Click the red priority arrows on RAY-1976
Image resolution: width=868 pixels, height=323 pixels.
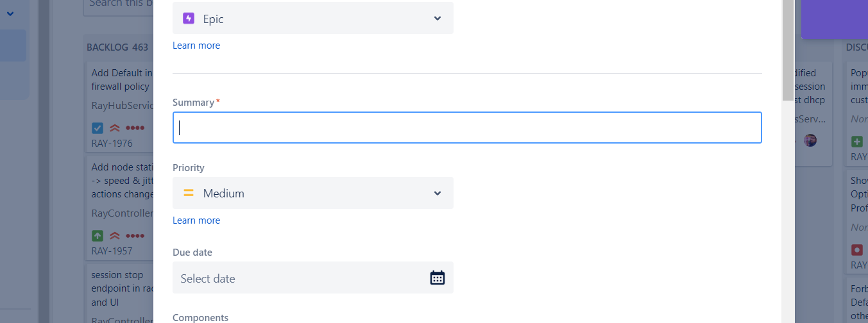115,128
